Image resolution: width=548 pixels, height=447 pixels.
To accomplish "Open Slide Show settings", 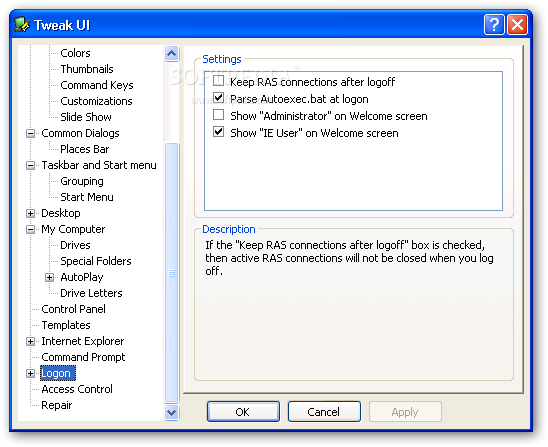I will click(86, 117).
